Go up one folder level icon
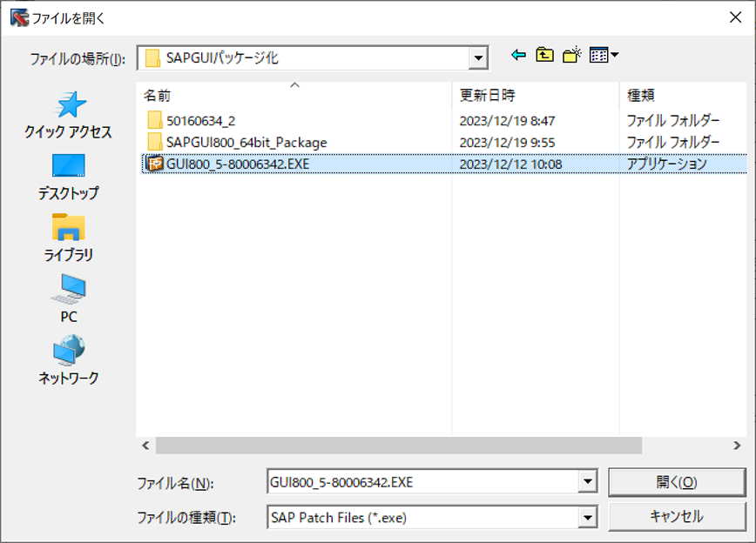Image resolution: width=756 pixels, height=543 pixels. (x=545, y=56)
